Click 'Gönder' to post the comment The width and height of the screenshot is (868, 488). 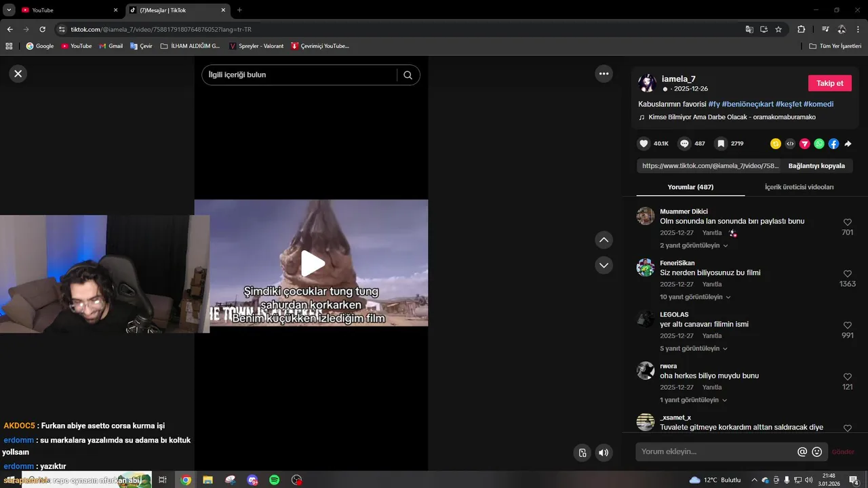843,452
